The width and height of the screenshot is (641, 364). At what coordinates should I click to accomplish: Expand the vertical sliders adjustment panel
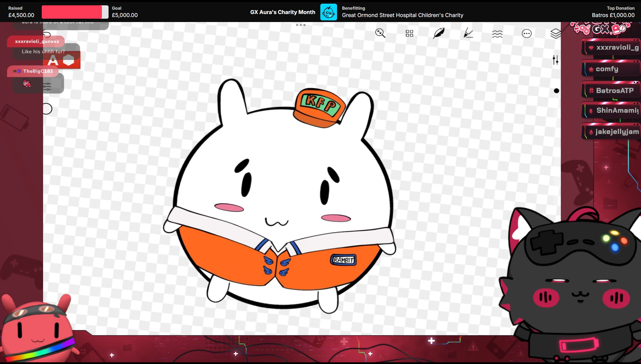(555, 60)
